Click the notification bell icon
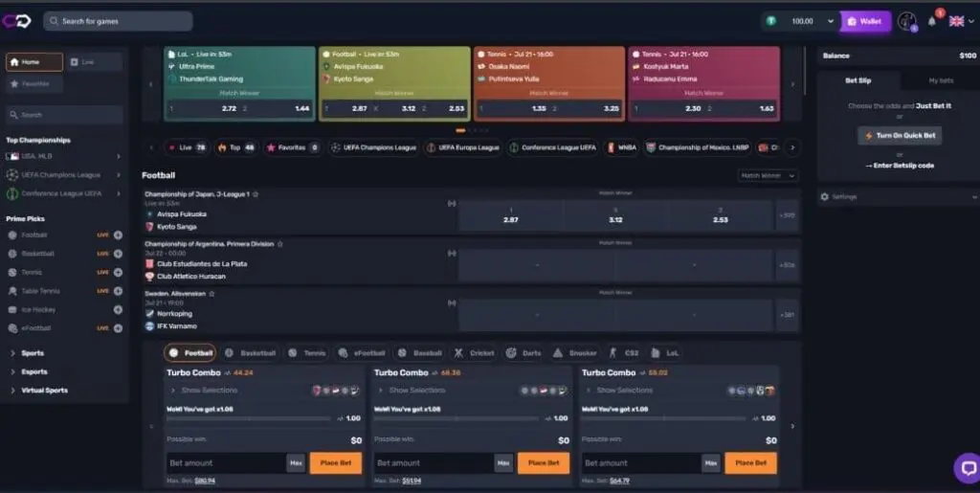This screenshot has height=493, width=980. click(x=932, y=21)
